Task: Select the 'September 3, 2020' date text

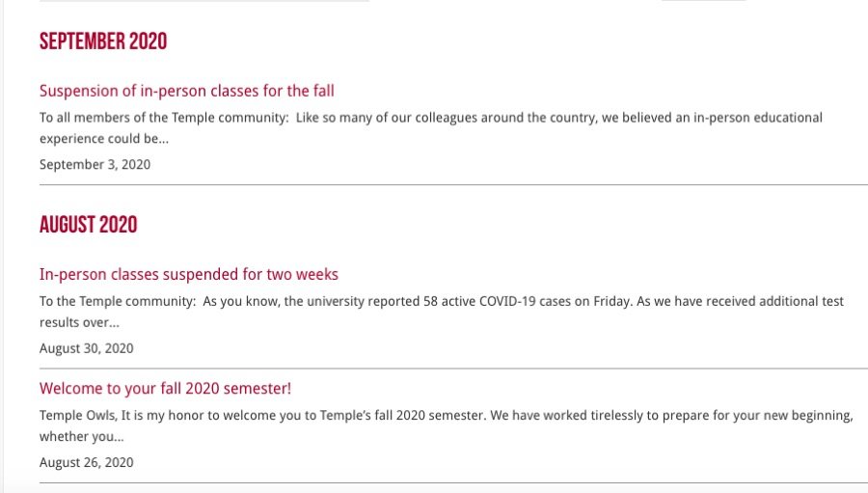Action: (95, 164)
